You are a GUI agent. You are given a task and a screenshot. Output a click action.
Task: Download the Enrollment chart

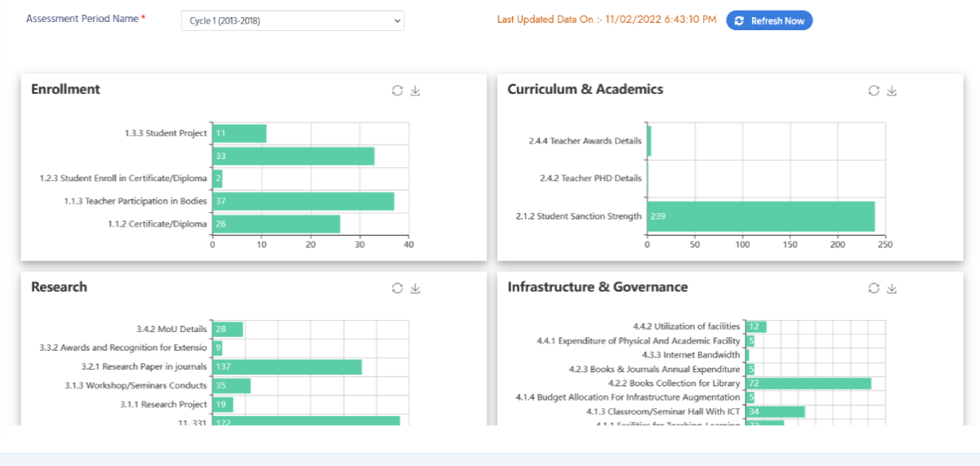415,91
